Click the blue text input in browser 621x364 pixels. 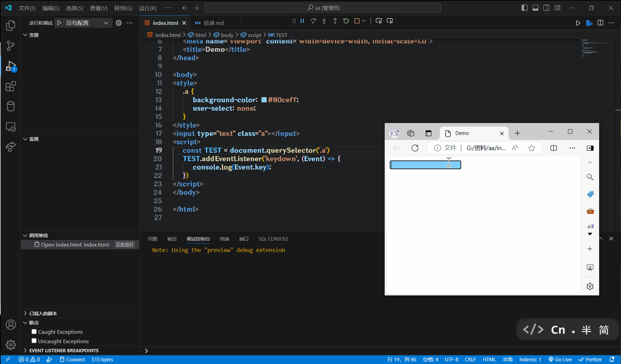pyautogui.click(x=425, y=165)
